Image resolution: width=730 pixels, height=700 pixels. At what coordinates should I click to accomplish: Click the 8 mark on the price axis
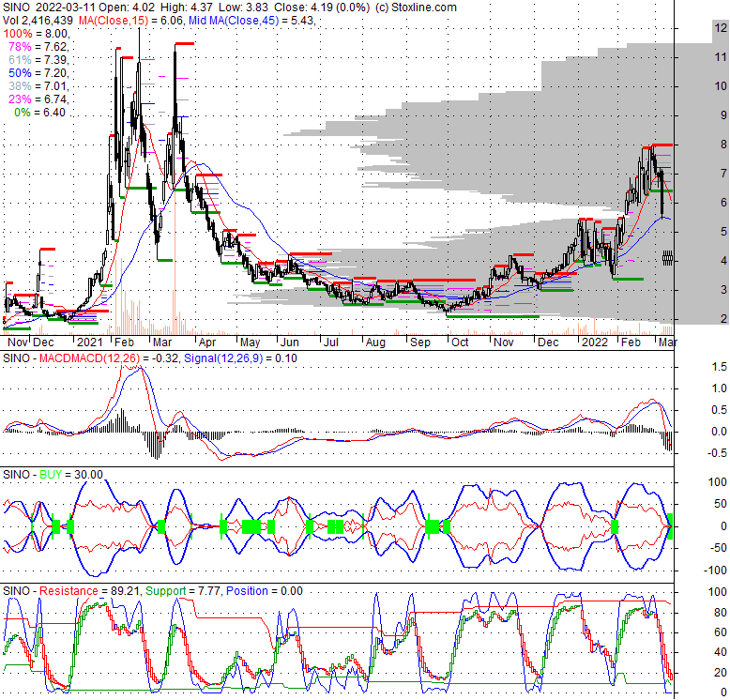723,145
